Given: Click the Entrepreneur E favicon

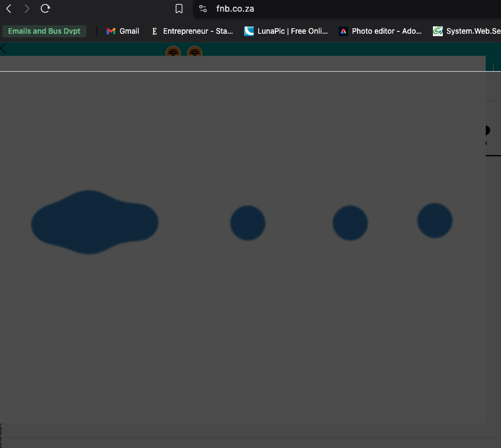Looking at the screenshot, I should tap(155, 31).
